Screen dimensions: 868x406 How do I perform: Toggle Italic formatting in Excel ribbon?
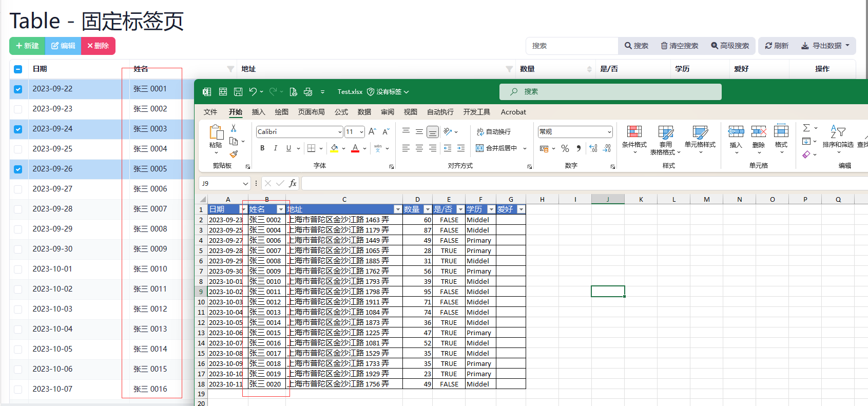[x=276, y=148]
